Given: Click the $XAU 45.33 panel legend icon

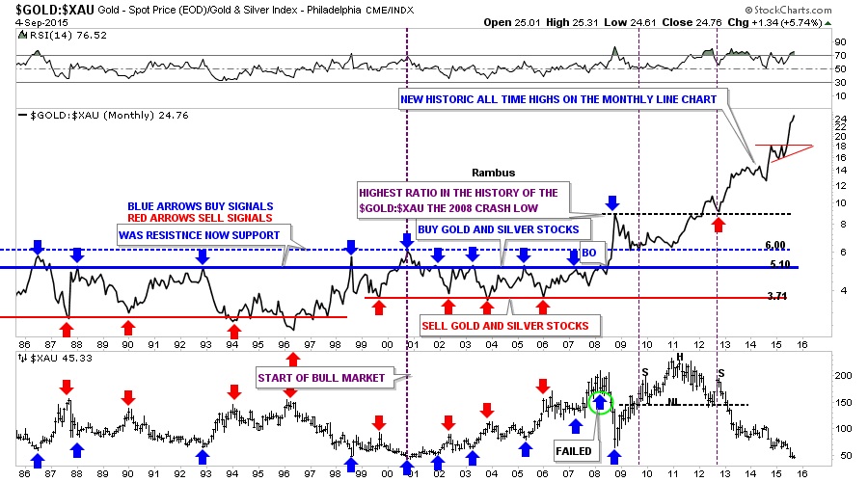Looking at the screenshot, I should click(21, 358).
